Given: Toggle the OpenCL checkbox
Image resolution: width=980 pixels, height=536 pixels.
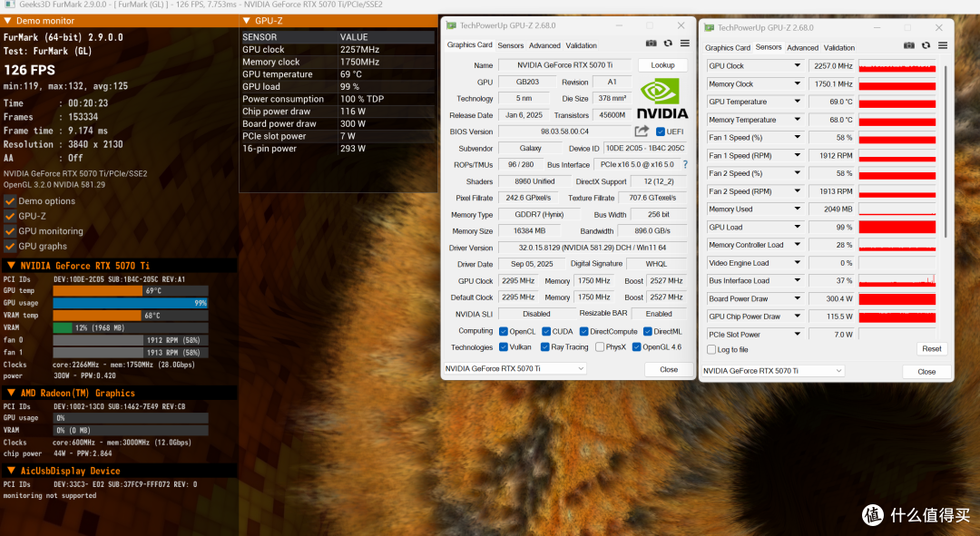Looking at the screenshot, I should (503, 332).
